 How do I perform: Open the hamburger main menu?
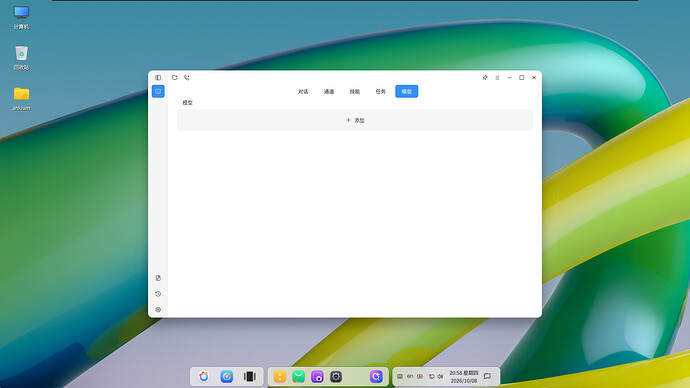[497, 77]
